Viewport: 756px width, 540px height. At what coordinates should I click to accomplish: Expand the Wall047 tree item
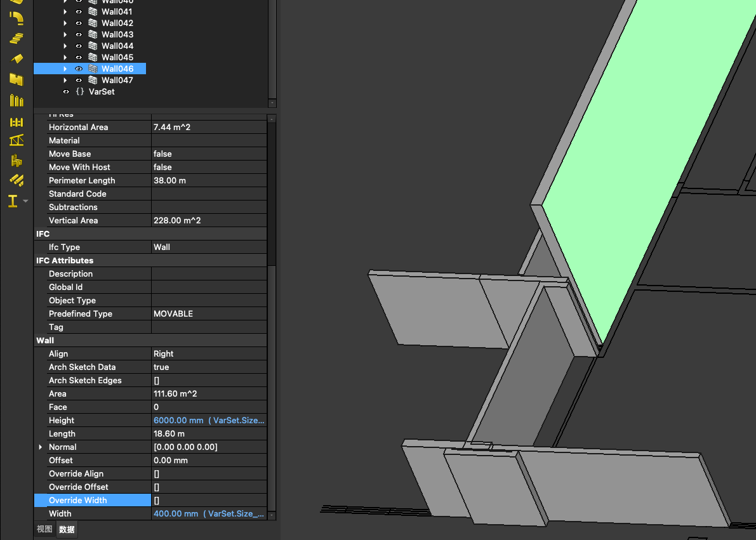point(65,80)
